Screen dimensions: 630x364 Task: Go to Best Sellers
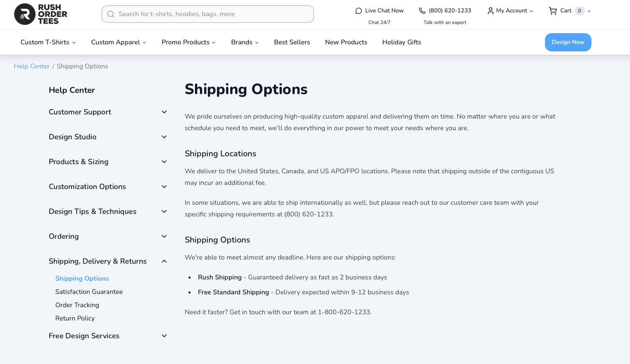(292, 42)
